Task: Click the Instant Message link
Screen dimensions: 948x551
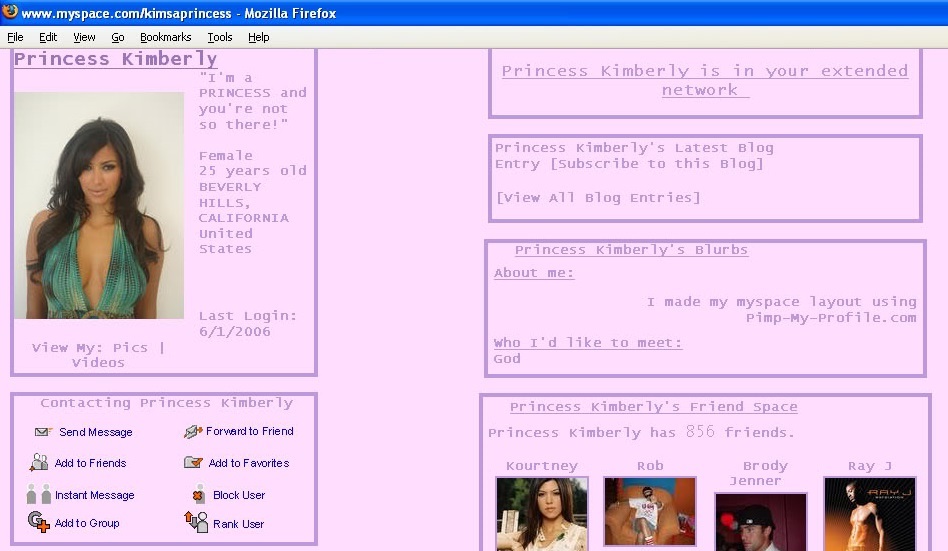Action: [x=94, y=495]
